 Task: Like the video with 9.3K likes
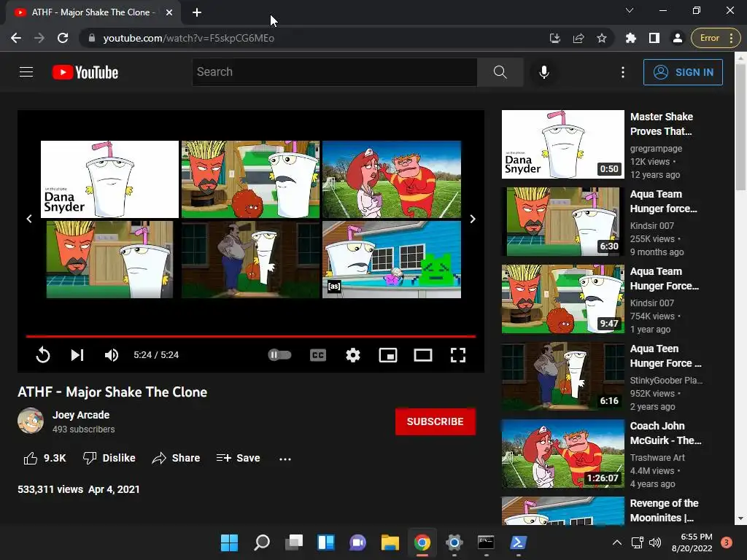point(44,458)
